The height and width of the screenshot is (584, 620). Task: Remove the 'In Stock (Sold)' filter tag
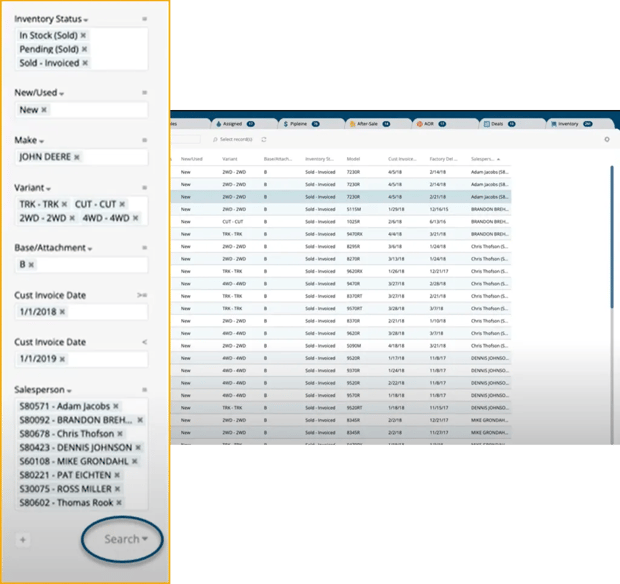click(x=84, y=35)
